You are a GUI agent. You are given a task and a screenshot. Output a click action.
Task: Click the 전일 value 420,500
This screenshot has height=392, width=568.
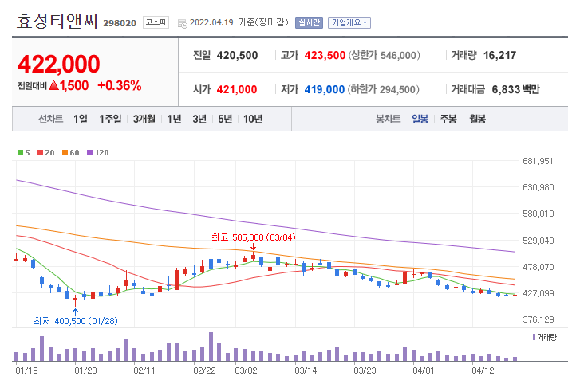[x=237, y=55]
